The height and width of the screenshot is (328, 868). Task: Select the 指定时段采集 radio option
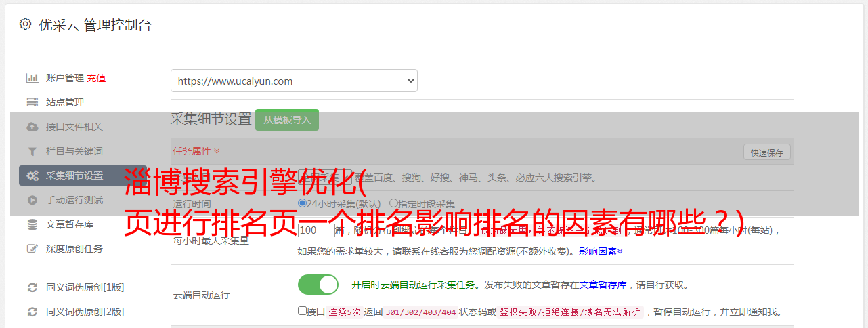coord(393,203)
